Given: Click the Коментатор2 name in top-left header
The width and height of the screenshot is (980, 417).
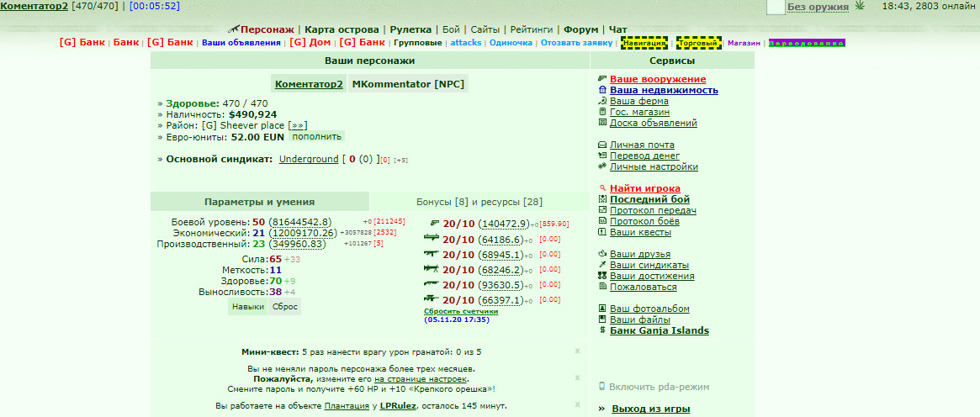Looking at the screenshot, I should [34, 6].
